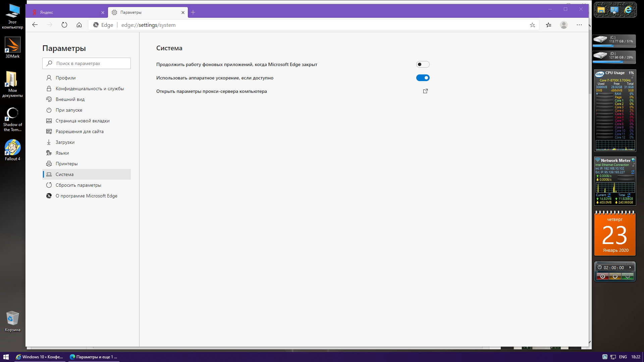Open external proxy settings link icon
Image resolution: width=644 pixels, height=362 pixels.
click(425, 91)
